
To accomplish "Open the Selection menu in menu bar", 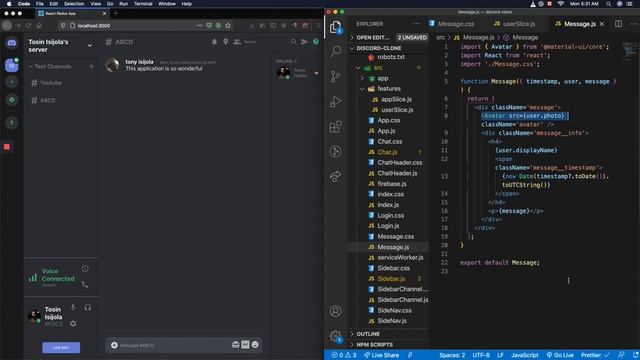I will pyautogui.click(x=74, y=4).
